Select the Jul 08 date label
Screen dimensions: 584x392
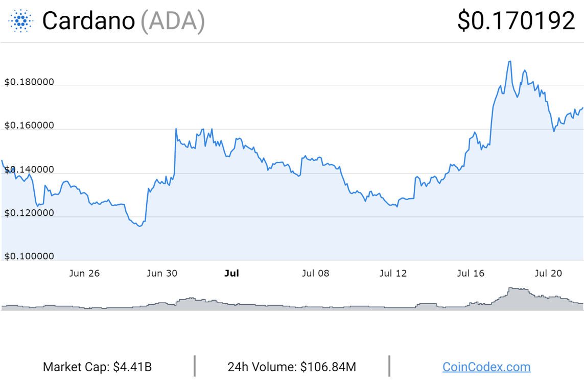(315, 274)
